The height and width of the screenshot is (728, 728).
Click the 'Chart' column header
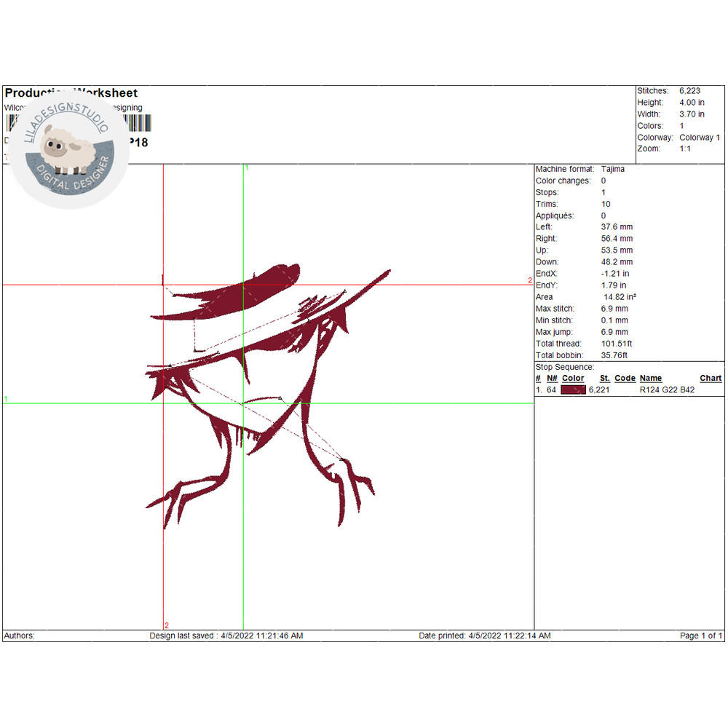[x=711, y=378]
